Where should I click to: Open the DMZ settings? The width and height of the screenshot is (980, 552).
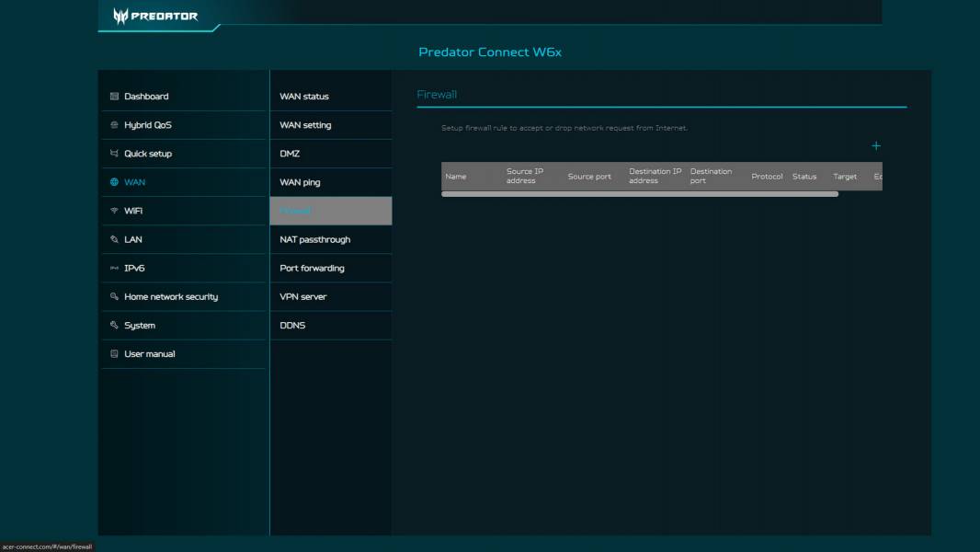[x=288, y=153]
